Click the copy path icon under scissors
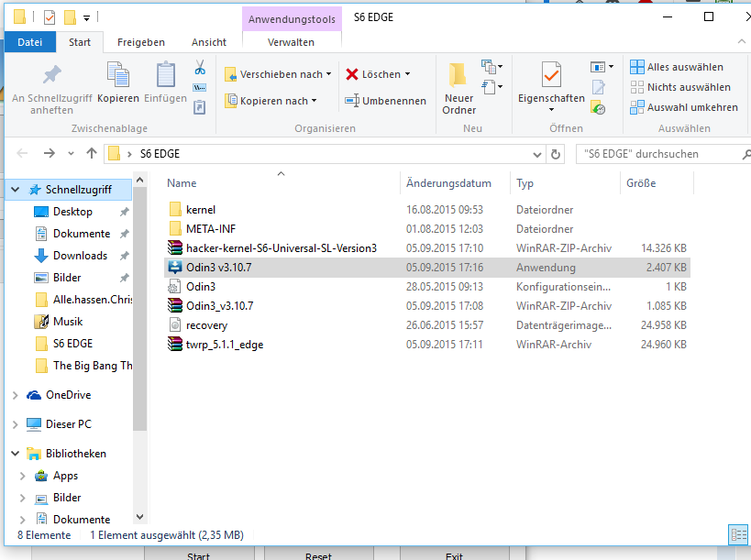Image resolution: width=751 pixels, height=560 pixels. coord(199,88)
